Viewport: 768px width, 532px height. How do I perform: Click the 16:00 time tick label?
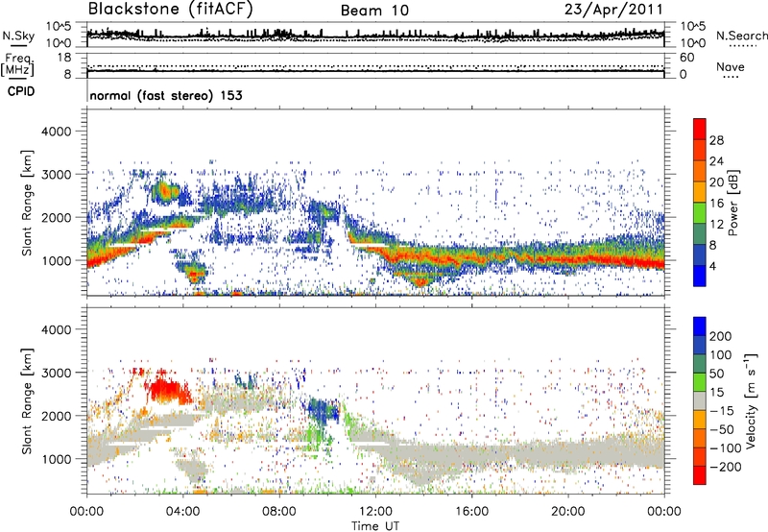click(471, 512)
